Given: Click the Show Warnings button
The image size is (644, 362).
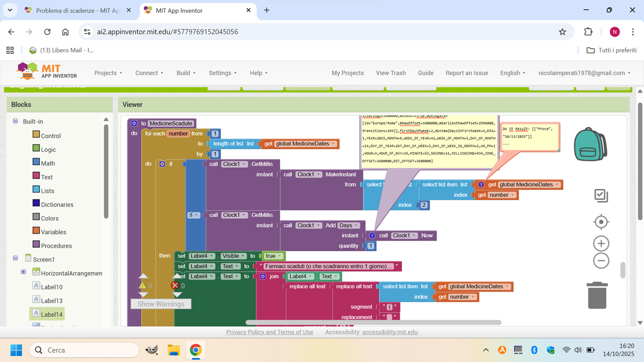Looking at the screenshot, I should [x=160, y=304].
